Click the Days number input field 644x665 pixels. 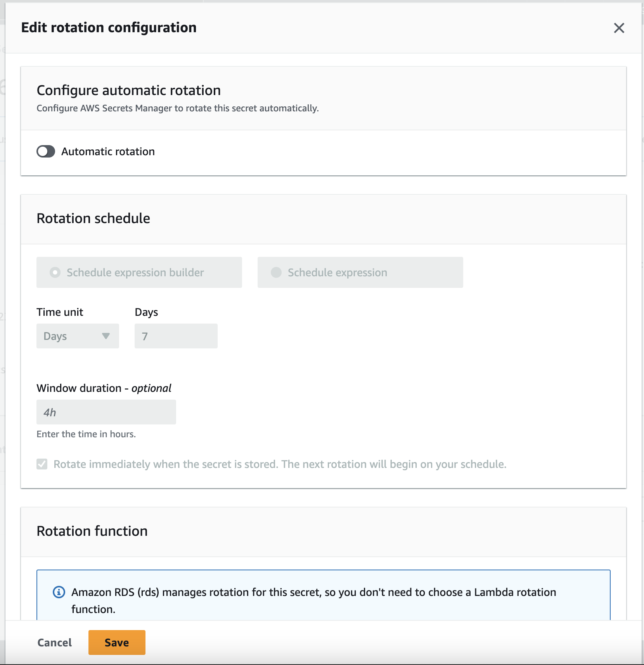176,336
